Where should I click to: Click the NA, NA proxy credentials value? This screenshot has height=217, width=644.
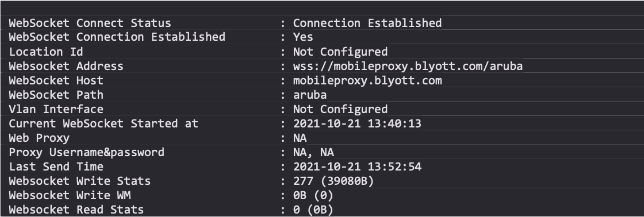point(313,153)
